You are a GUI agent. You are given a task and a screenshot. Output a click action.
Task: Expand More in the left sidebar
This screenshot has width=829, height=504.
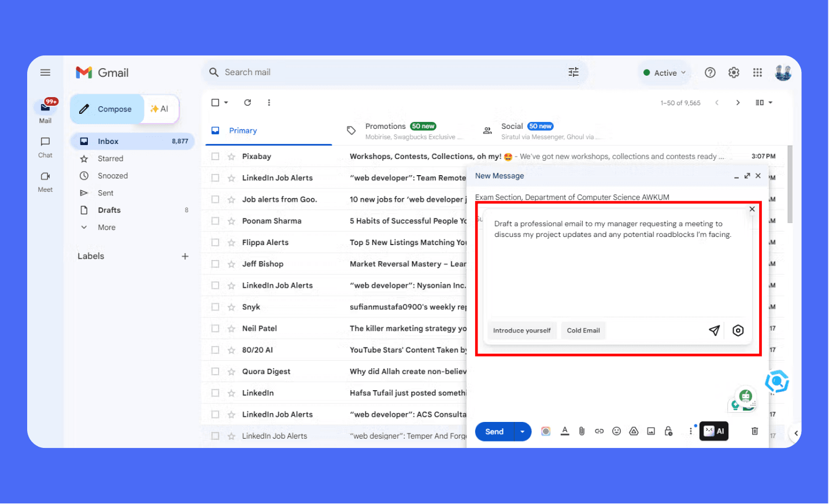106,227
